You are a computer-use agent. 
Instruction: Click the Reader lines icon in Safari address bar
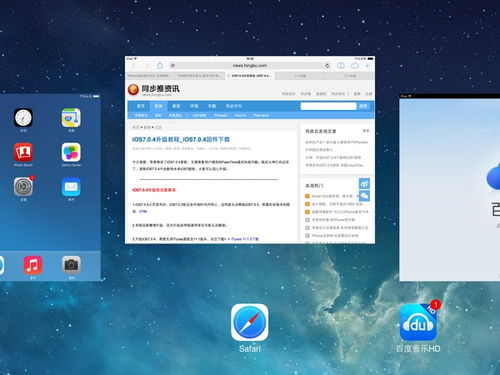coord(173,66)
